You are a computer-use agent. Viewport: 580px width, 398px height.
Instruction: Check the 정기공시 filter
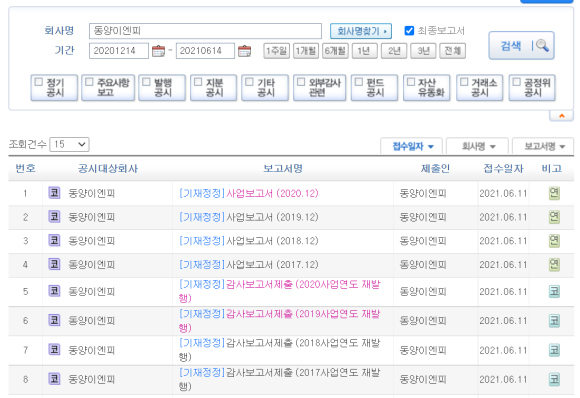38,82
